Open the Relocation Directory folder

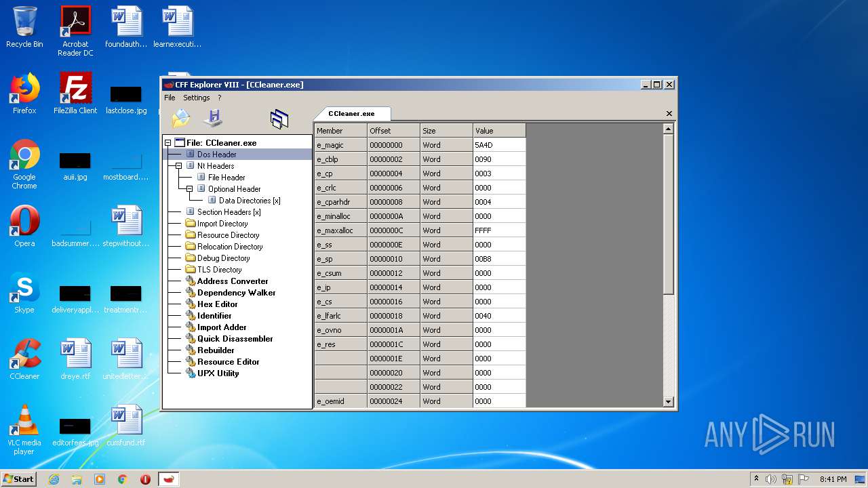coord(230,247)
